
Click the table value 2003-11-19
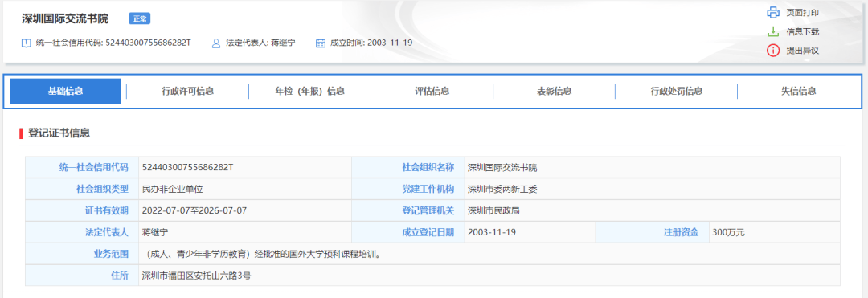coord(492,232)
